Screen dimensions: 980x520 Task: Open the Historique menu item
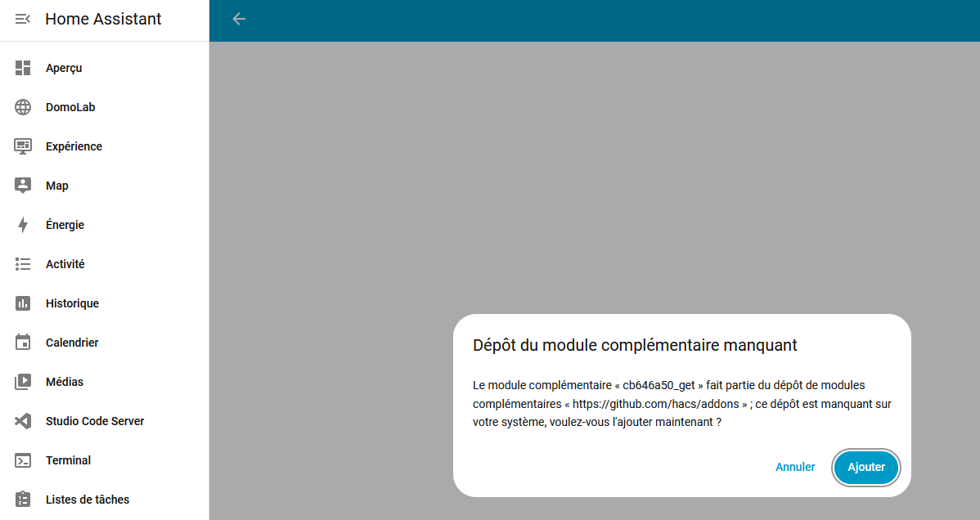[x=72, y=303]
